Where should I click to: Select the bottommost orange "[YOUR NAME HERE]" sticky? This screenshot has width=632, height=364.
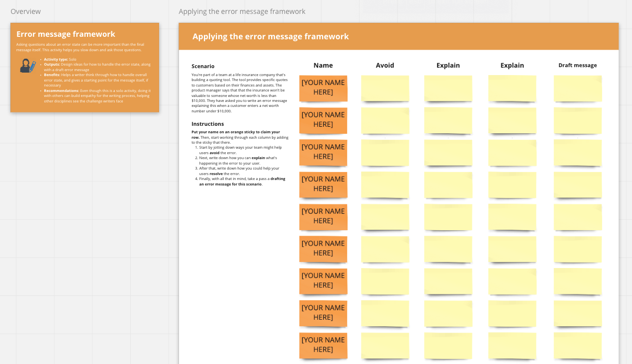point(323,345)
